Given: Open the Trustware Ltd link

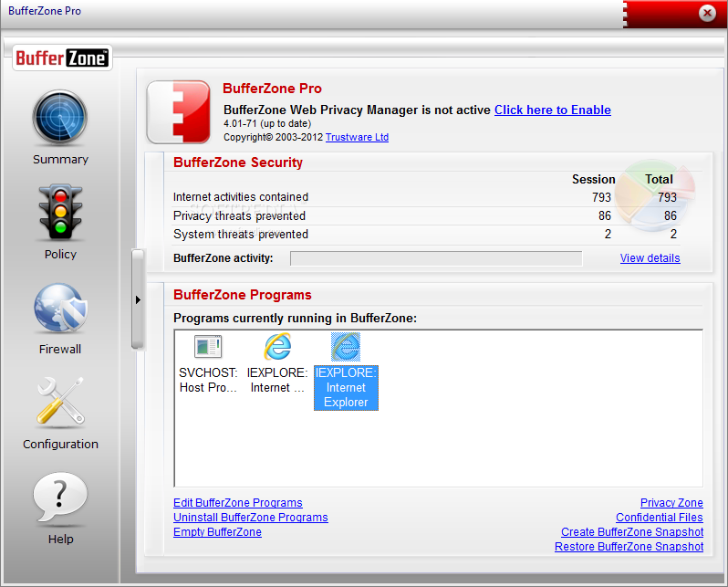Looking at the screenshot, I should tap(357, 137).
